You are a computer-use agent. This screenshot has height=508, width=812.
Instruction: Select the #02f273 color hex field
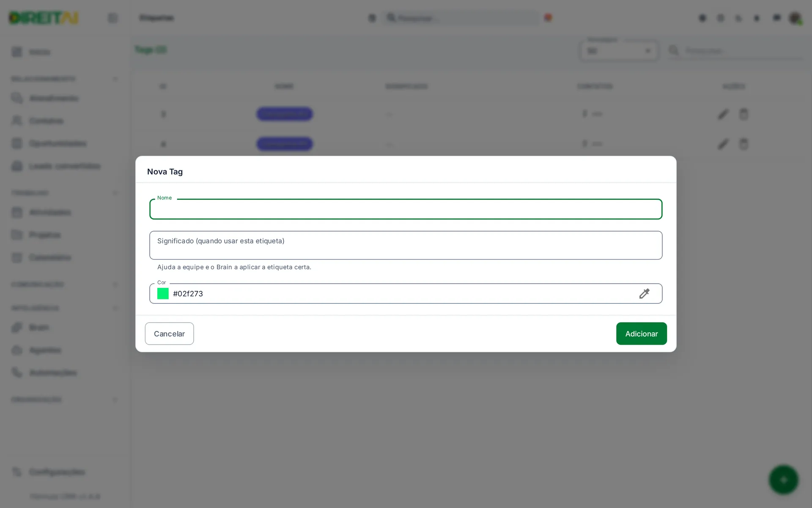[402, 293]
